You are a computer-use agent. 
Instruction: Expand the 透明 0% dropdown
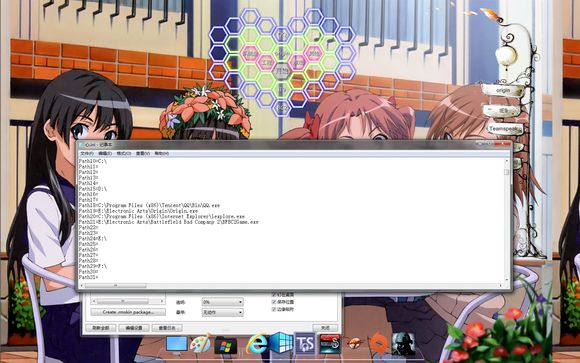click(222, 302)
